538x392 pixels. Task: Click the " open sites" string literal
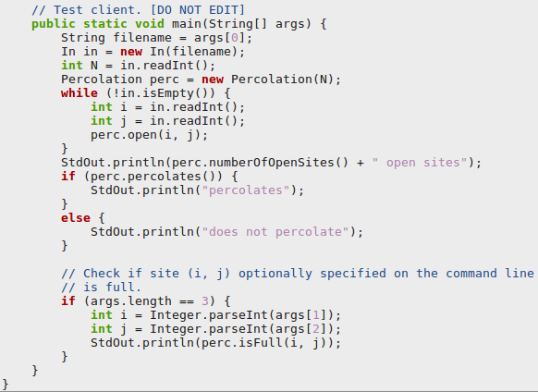(420, 163)
